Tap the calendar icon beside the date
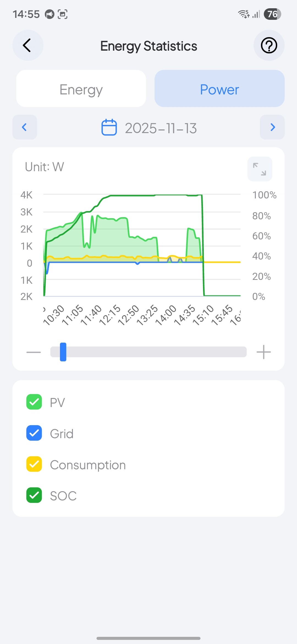 pos(109,127)
